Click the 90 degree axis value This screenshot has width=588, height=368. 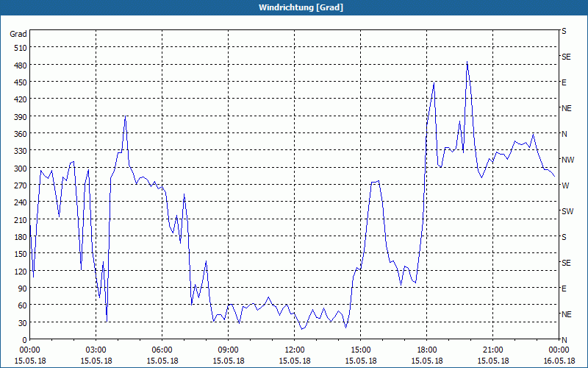point(23,289)
